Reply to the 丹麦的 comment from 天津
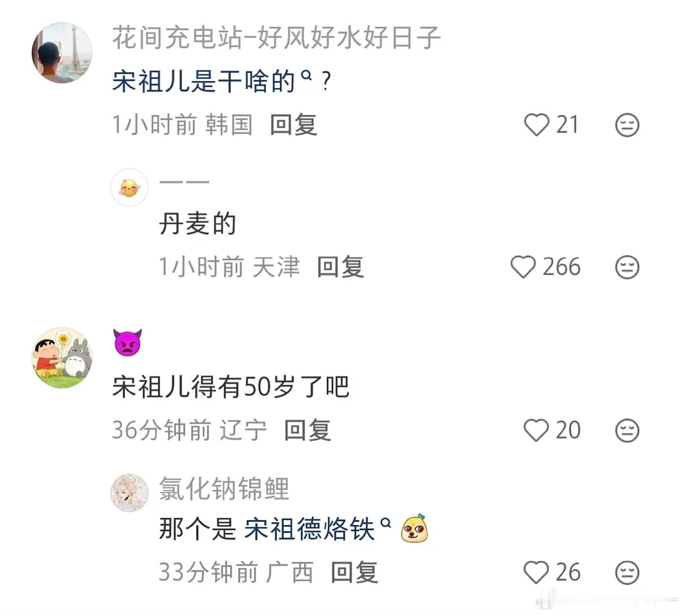684x616 pixels. [x=340, y=267]
